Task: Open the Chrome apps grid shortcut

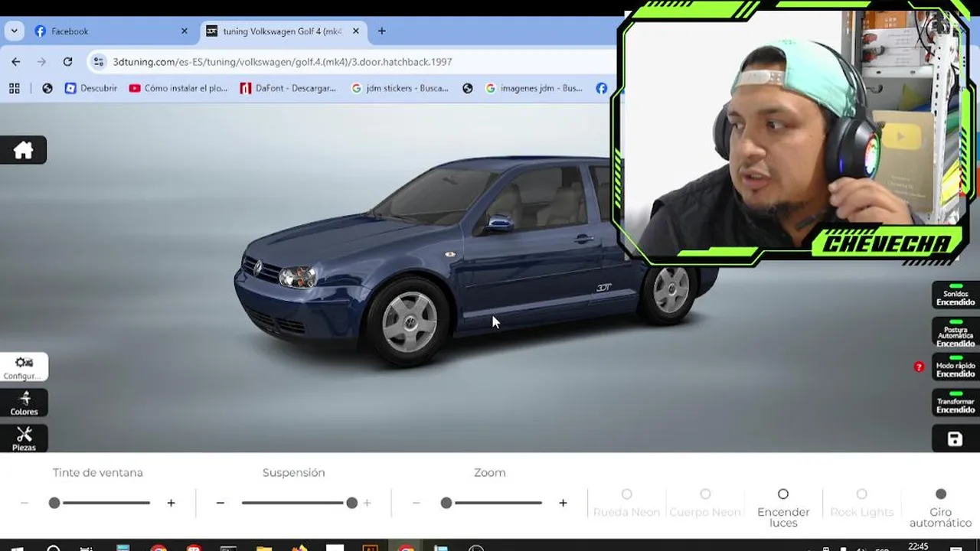Action: point(14,88)
